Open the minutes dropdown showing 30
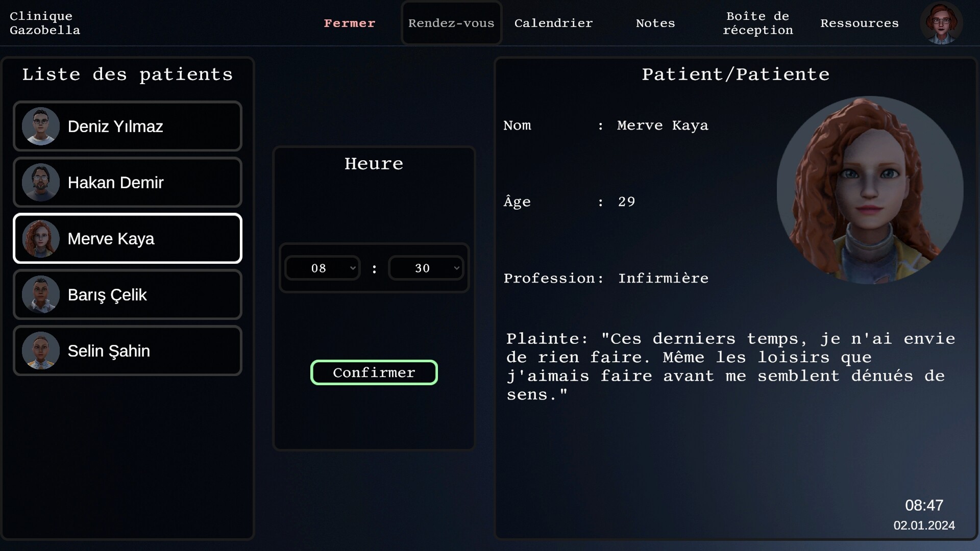This screenshot has height=551, width=980. click(426, 268)
